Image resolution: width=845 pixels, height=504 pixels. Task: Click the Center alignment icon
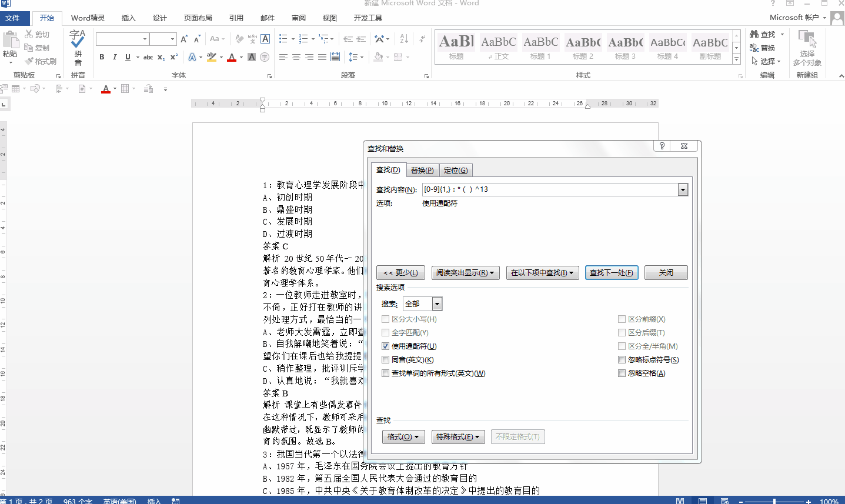[x=296, y=57]
